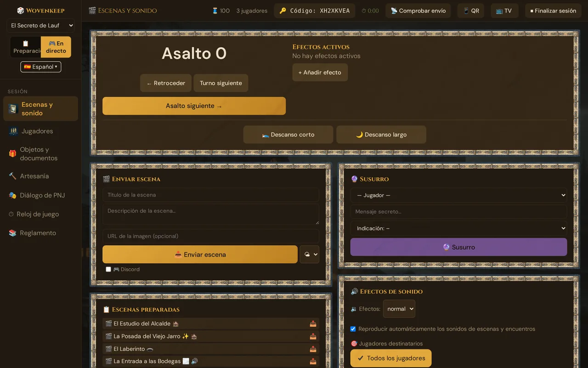The height and width of the screenshot is (368, 588).
Task: Switch to Preparación mode
Action: pyautogui.click(x=26, y=47)
